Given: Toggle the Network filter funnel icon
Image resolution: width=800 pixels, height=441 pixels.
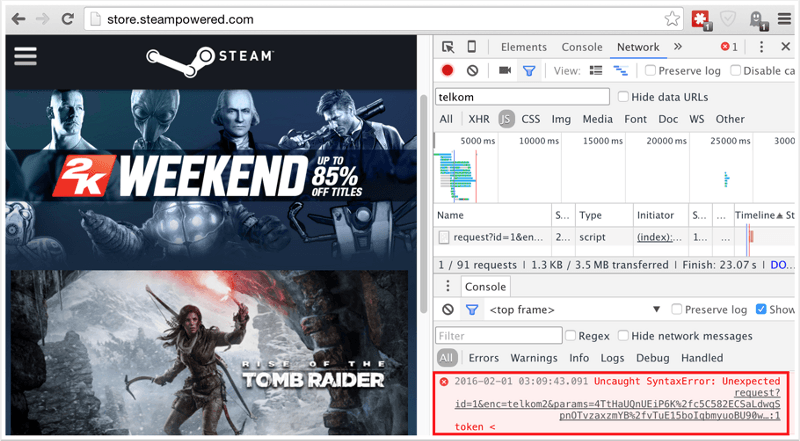Looking at the screenshot, I should [529, 70].
